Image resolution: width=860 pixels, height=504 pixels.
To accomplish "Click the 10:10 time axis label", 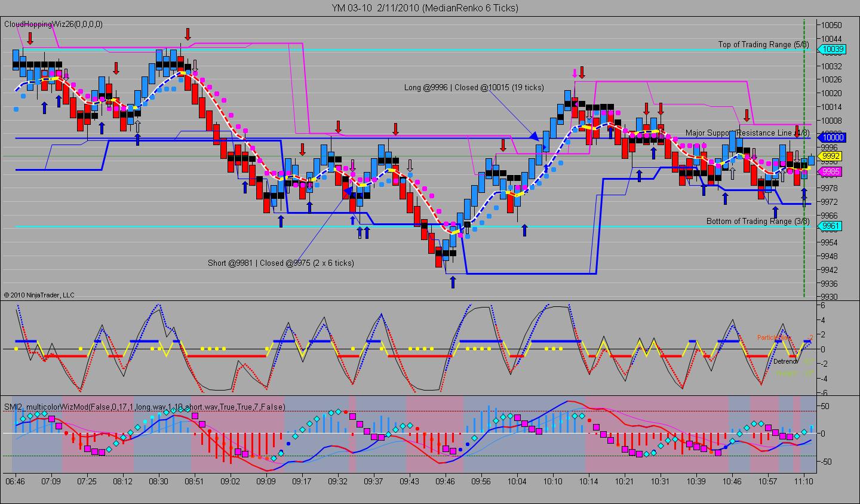I will click(x=552, y=481).
